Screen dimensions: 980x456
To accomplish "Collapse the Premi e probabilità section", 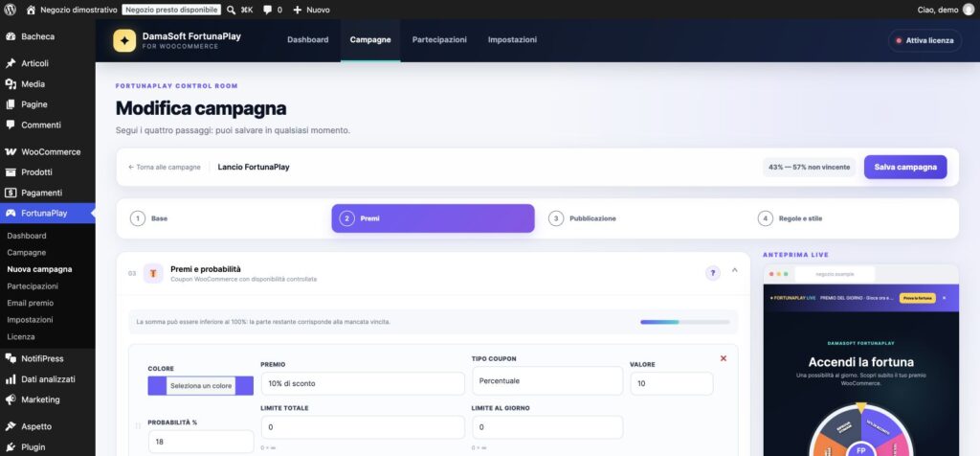I will (734, 271).
